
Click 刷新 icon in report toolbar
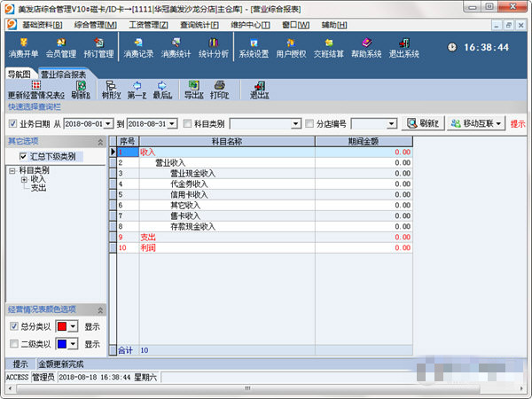[x=81, y=90]
